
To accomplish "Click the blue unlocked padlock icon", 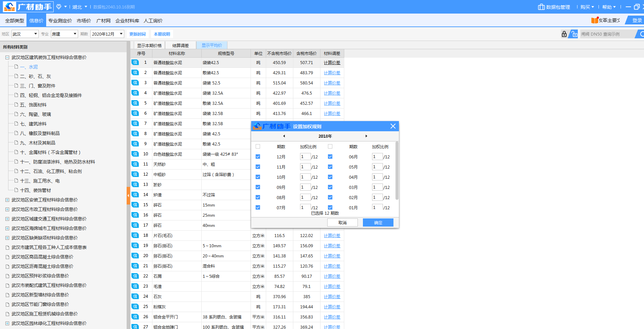I will [x=573, y=34].
